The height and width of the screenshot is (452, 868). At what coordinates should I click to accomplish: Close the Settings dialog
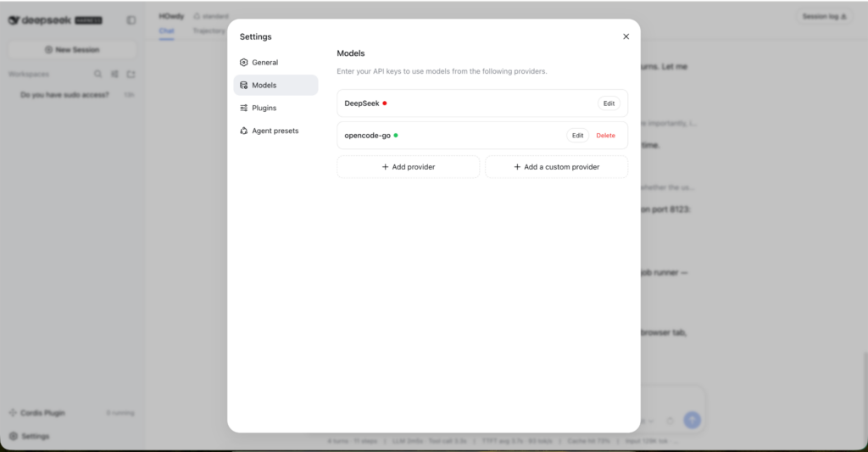point(626,36)
